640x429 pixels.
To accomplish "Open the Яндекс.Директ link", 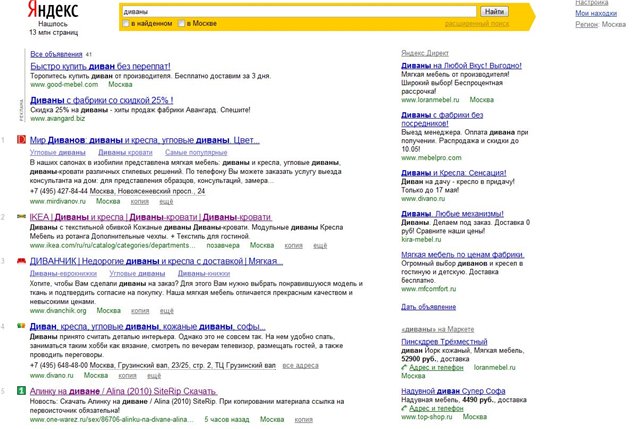I will pos(425,53).
